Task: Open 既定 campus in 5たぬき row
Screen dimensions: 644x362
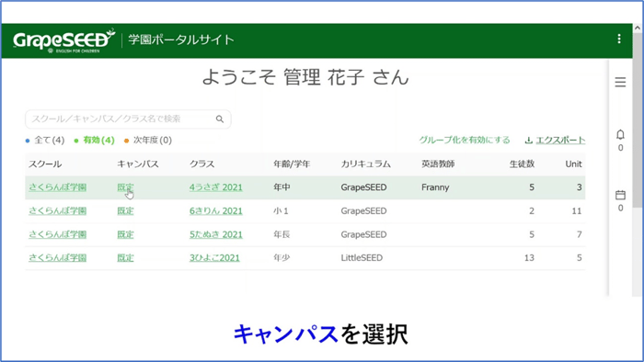Action: pyautogui.click(x=125, y=234)
